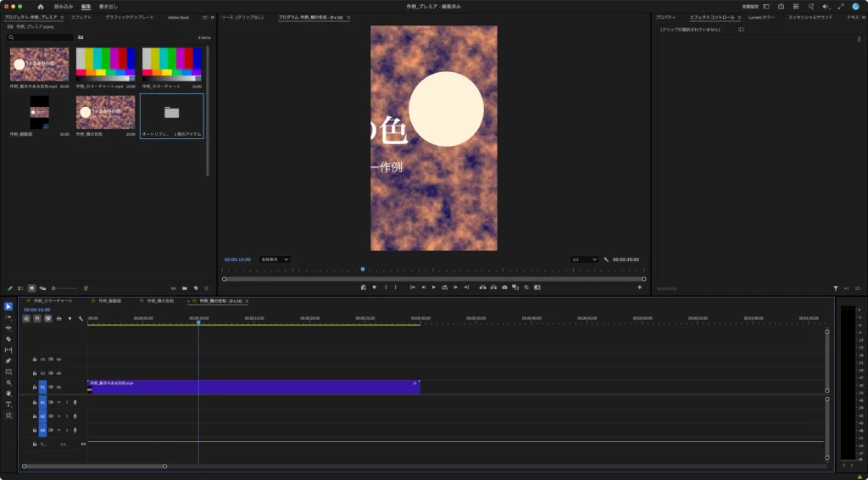Toggle V1 track targeting button
This screenshot has width=868, height=480.
[42, 387]
